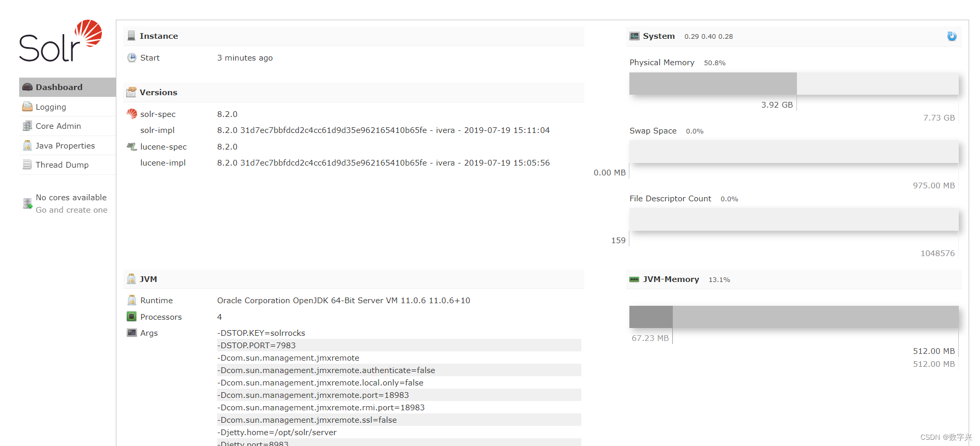Click the JVM-Memory section header
The image size is (980, 446).
794,279
